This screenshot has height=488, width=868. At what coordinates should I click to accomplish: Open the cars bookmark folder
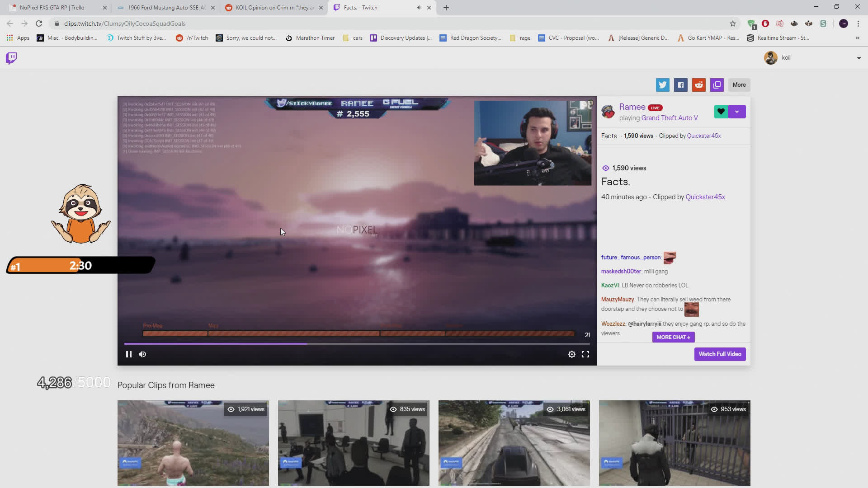tap(353, 38)
